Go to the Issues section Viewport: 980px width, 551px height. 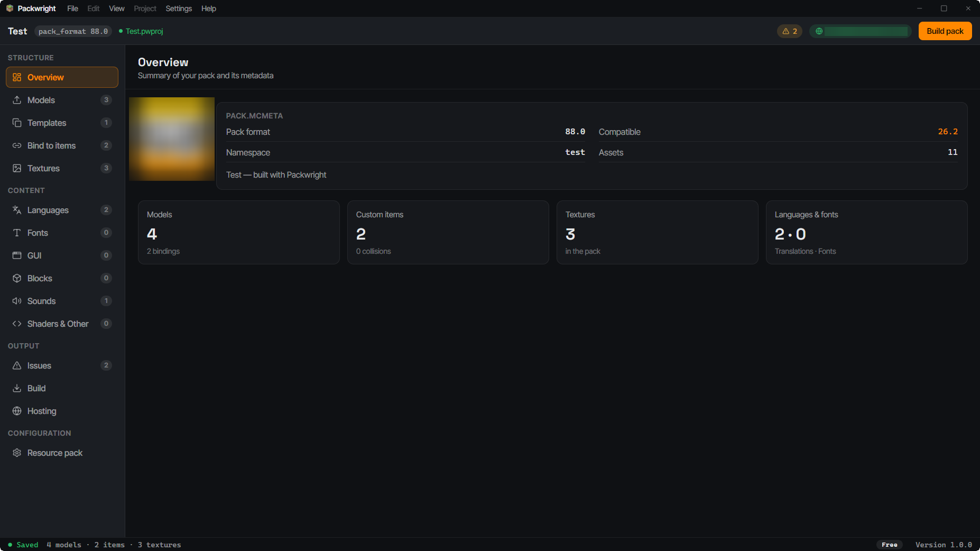pyautogui.click(x=62, y=365)
